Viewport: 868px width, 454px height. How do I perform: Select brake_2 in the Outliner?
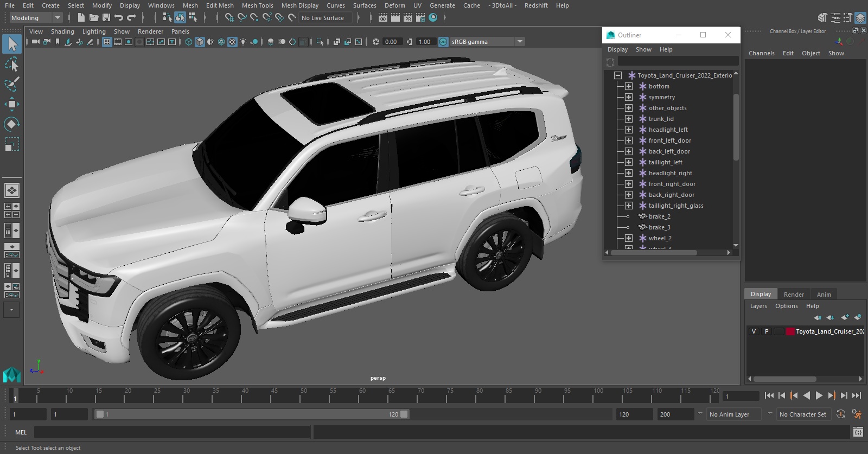tap(659, 216)
